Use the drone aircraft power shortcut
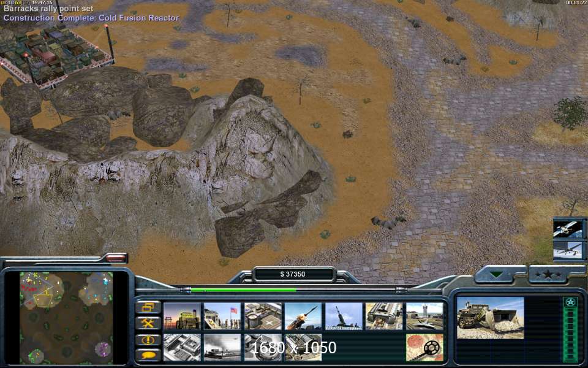Image resolution: width=588 pixels, height=368 pixels. [568, 250]
